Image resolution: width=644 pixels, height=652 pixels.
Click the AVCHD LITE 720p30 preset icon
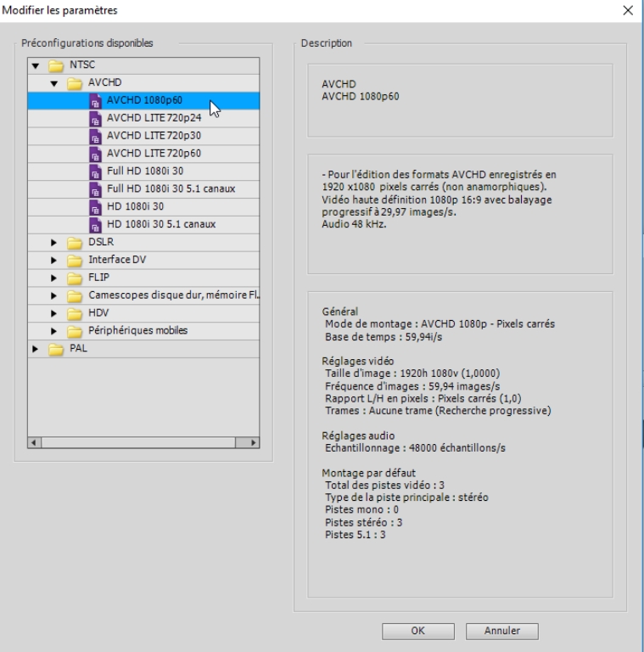tap(96, 137)
